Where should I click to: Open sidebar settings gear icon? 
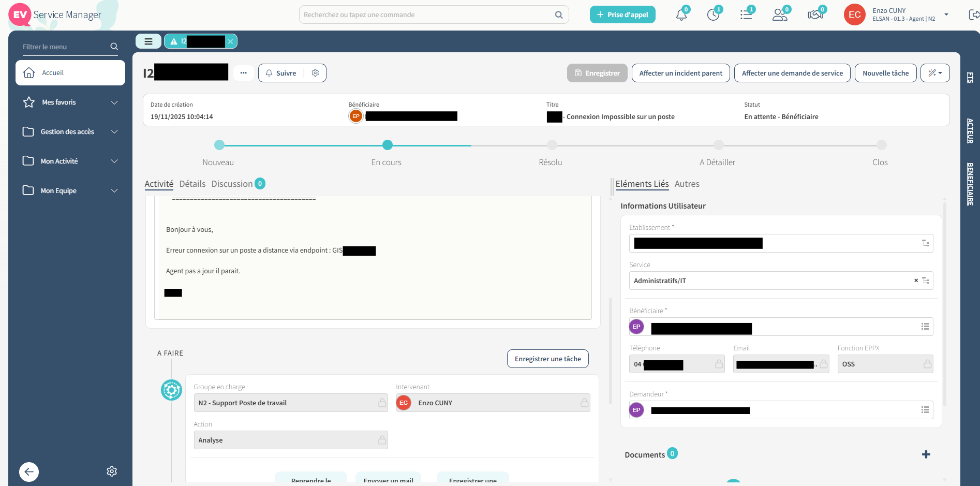coord(112,471)
